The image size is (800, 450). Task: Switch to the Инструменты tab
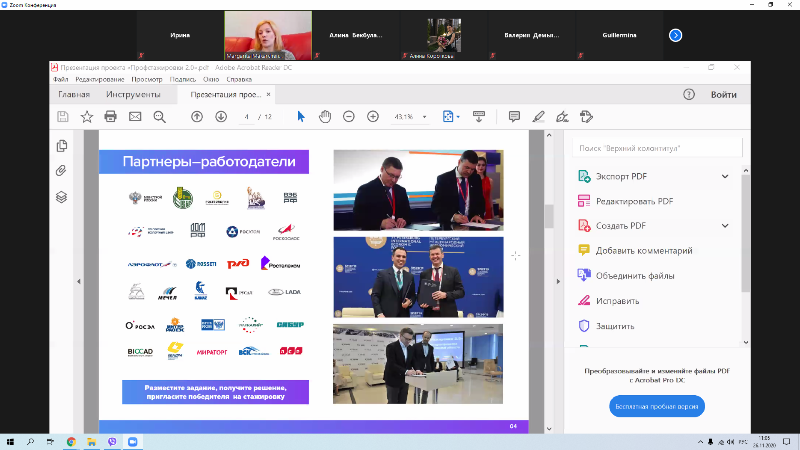coord(133,95)
